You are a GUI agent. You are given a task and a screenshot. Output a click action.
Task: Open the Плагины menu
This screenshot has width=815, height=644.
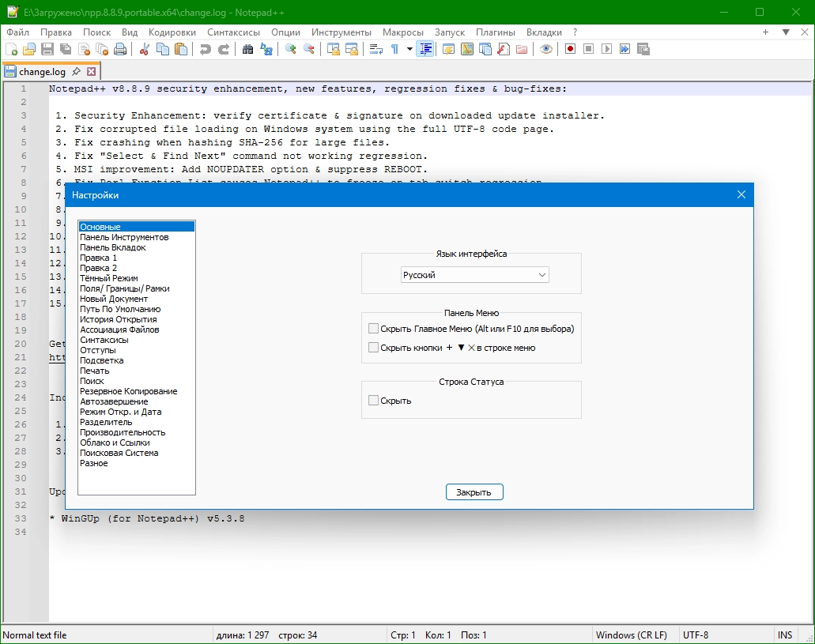pyautogui.click(x=496, y=32)
